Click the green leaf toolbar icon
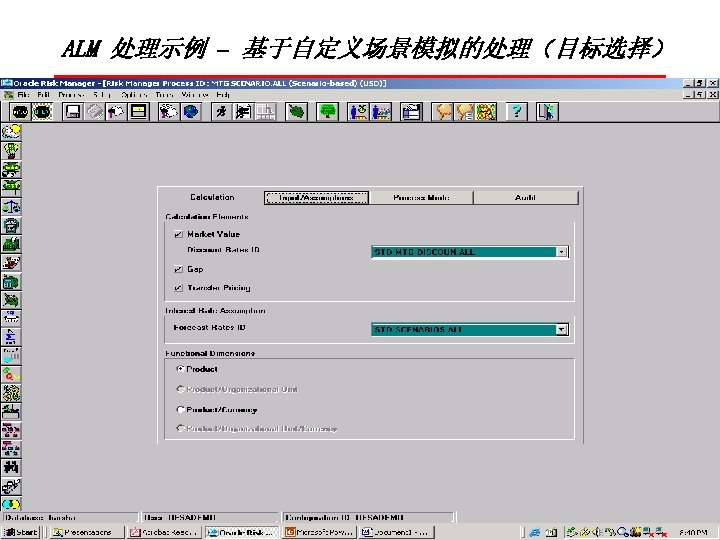This screenshot has height=540, width=720. coord(297,112)
